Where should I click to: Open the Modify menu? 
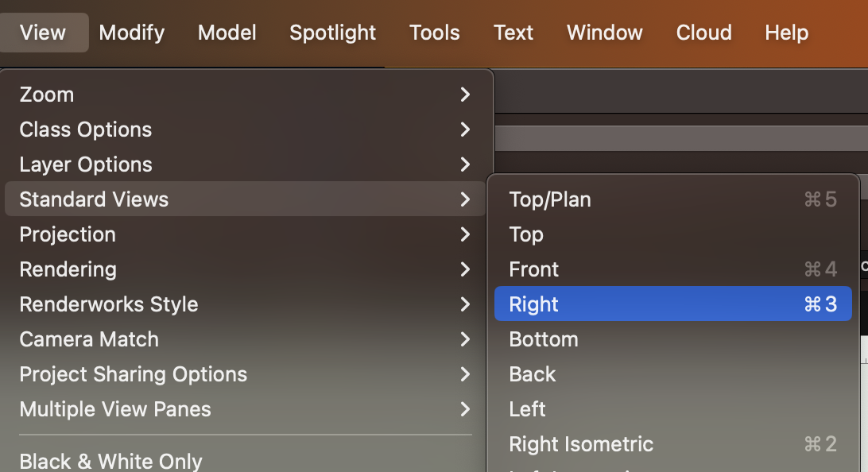[130, 33]
